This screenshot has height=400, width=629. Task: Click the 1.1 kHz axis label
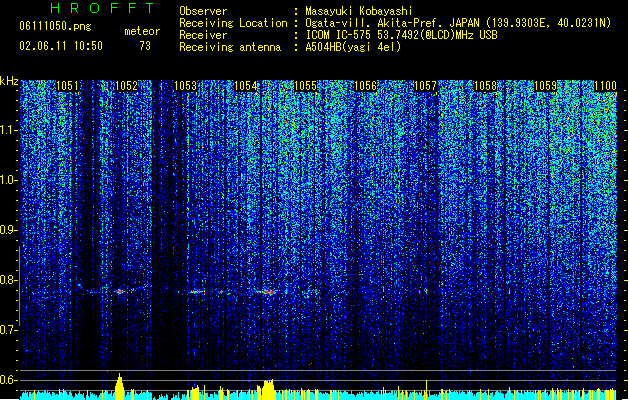pos(9,130)
